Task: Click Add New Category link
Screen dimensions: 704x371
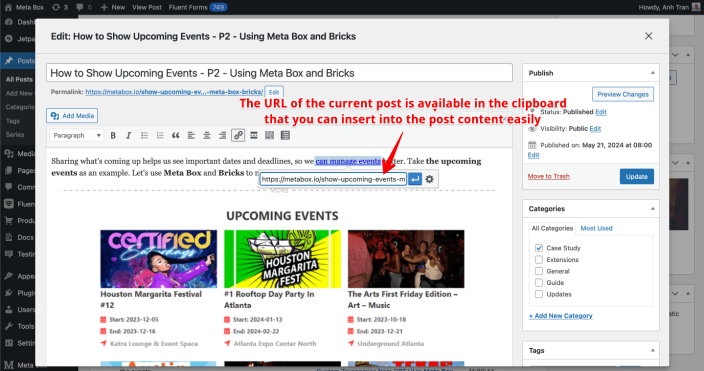Action: 560,316
